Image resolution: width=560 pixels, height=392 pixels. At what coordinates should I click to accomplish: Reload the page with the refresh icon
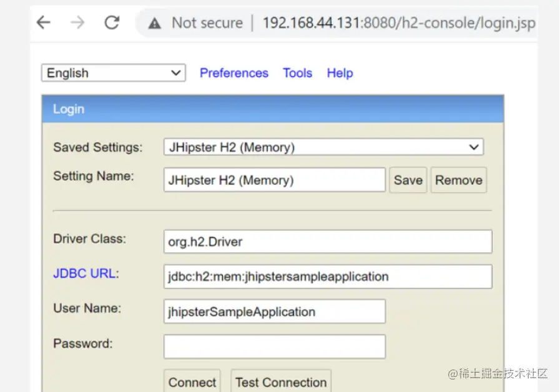coord(112,23)
